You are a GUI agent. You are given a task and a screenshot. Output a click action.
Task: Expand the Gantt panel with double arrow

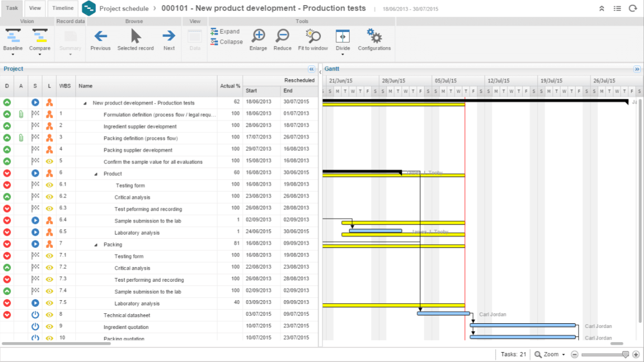pos(637,69)
